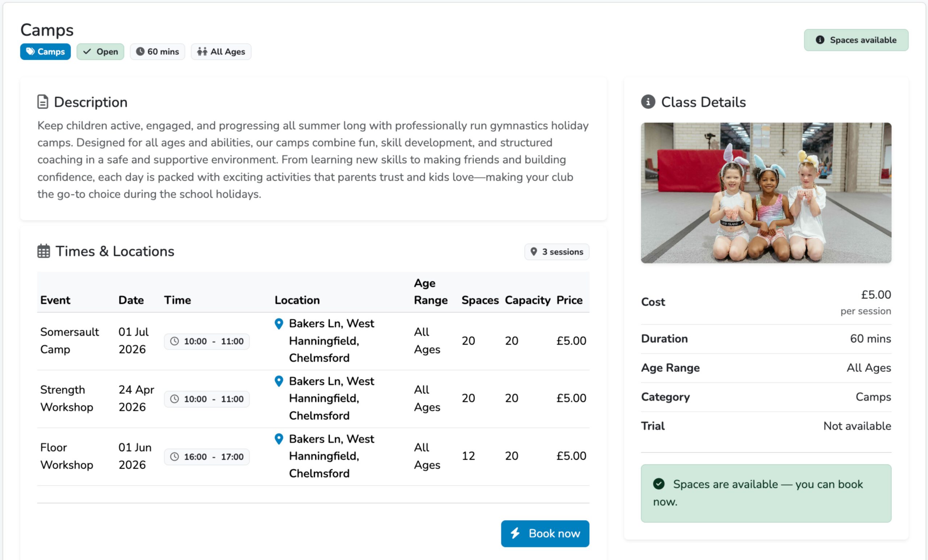The image size is (928, 560).
Task: Click the people icon beside All Ages
Action: pyautogui.click(x=202, y=51)
